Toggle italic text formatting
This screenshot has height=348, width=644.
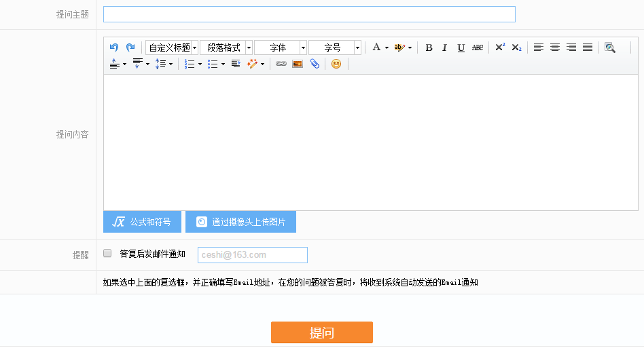(445, 47)
